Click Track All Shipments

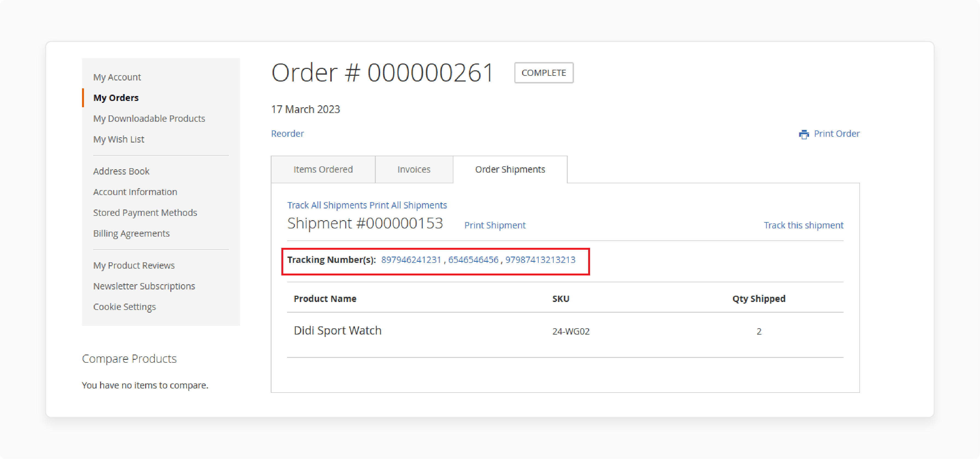point(327,205)
